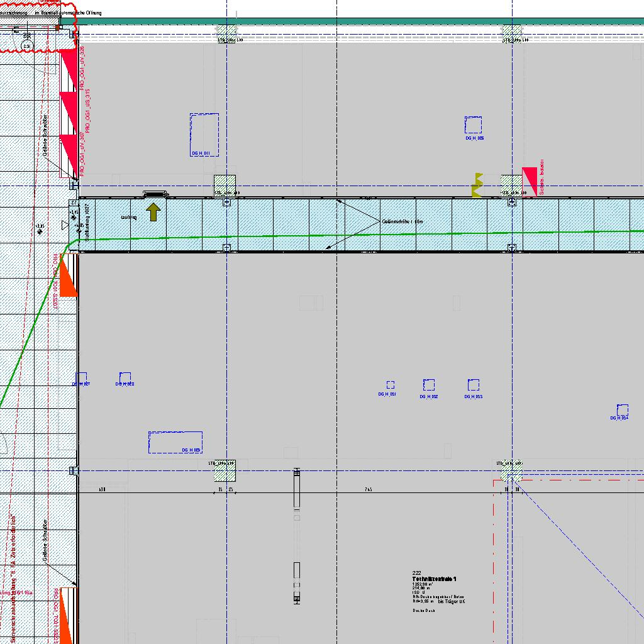Select the yellow zigzag symbol
This screenshot has height=644, width=644.
tap(477, 186)
